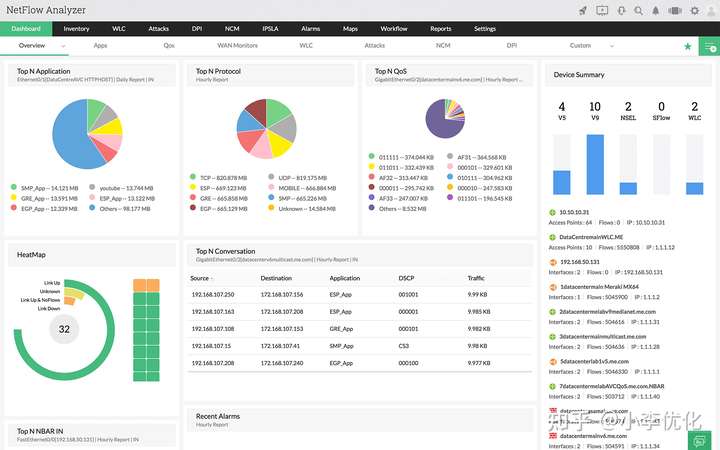Click GRE_App application cell in conversation table
Viewport: 720px width, 450px height.
(341, 329)
